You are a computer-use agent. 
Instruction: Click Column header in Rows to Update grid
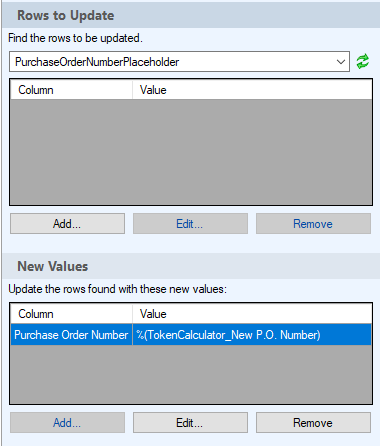point(71,90)
